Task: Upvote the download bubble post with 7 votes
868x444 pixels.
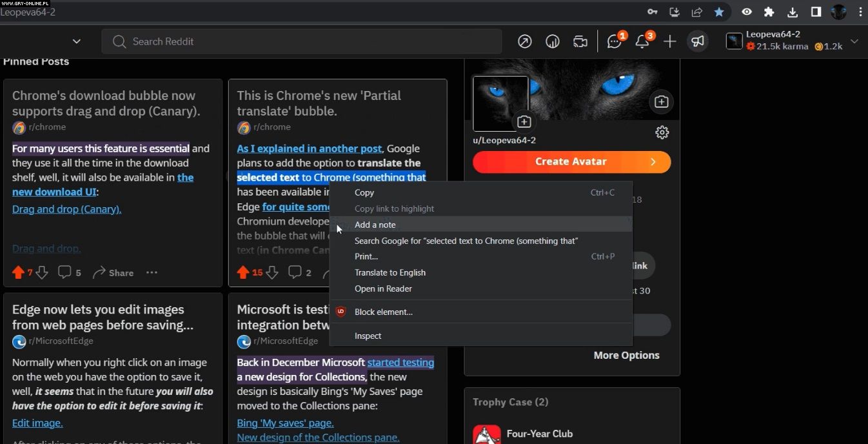Action: (x=18, y=272)
